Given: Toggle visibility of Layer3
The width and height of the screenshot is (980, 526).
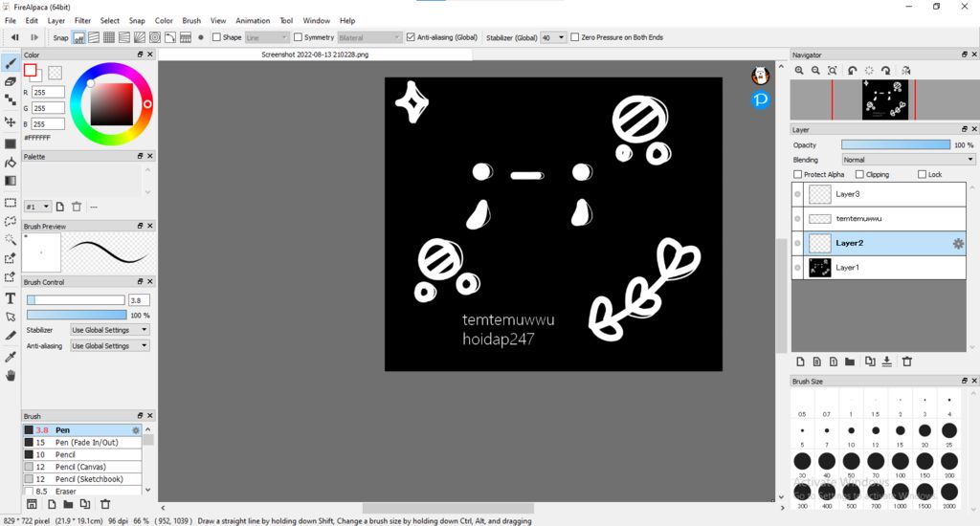Looking at the screenshot, I should point(797,194).
